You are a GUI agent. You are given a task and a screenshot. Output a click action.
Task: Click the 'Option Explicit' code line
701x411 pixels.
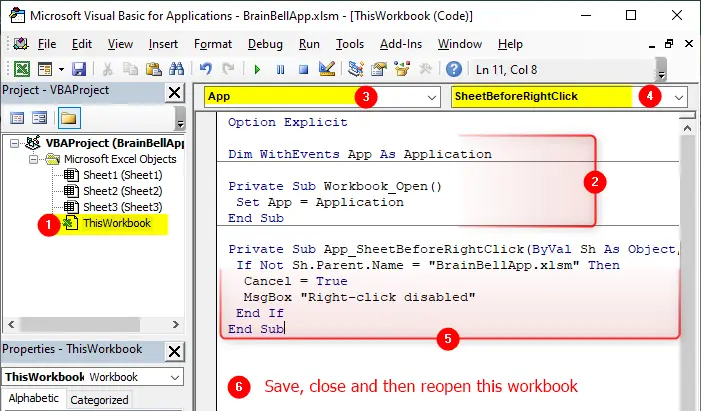point(287,122)
